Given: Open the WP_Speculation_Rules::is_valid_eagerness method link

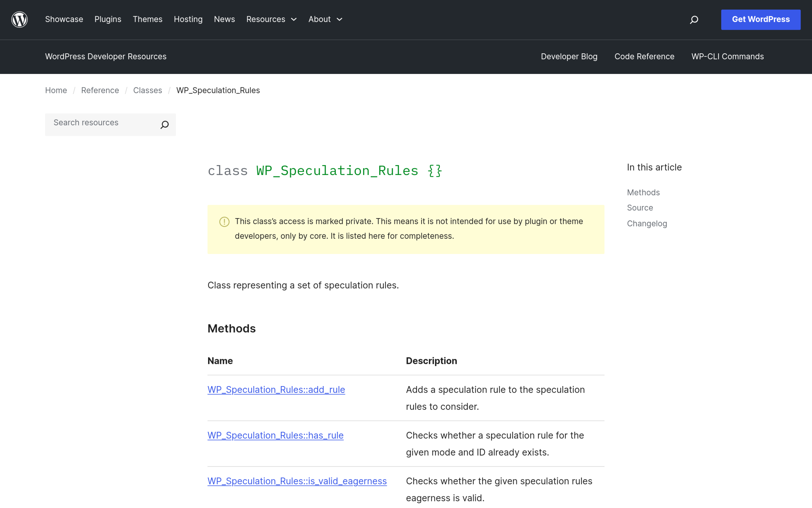Looking at the screenshot, I should 297,481.
